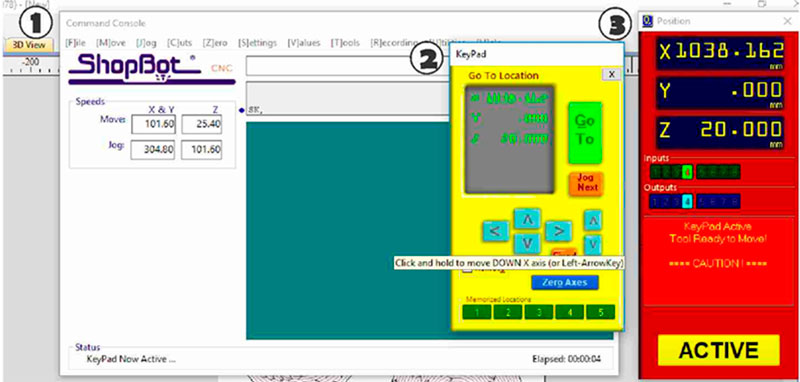Toggle output 1 indicator in Position panel
Screen dimensions: 800x382
[655, 201]
